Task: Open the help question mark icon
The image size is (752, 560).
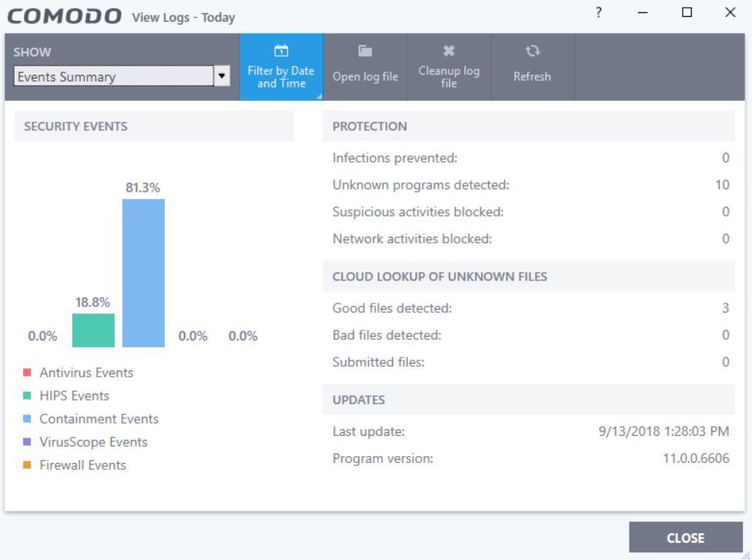Action: point(599,12)
